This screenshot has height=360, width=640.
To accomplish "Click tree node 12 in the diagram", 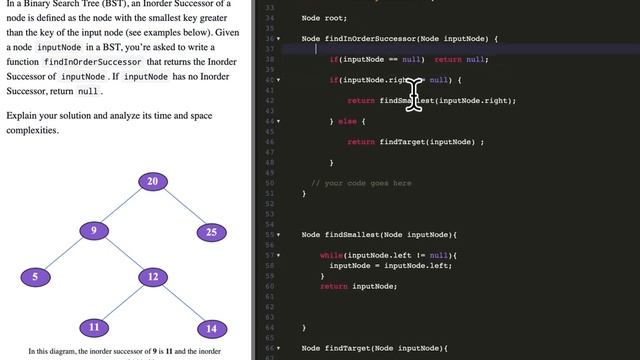I will coord(153,277).
